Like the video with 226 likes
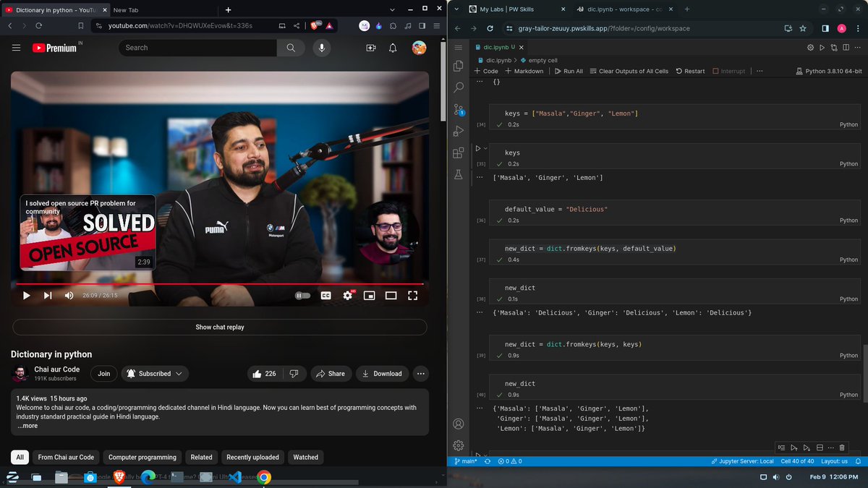The width and height of the screenshot is (868, 488). (263, 374)
